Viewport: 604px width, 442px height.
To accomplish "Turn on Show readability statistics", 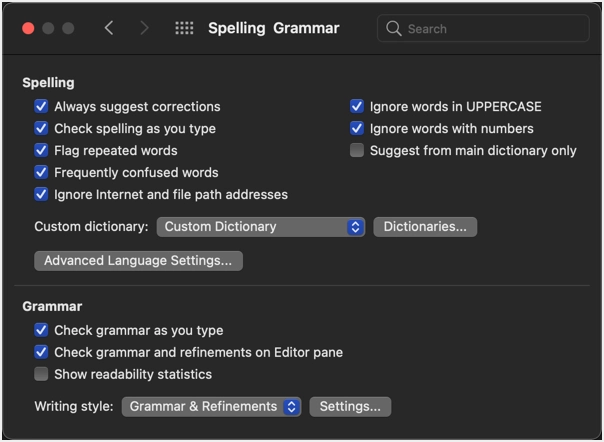I will (41, 374).
